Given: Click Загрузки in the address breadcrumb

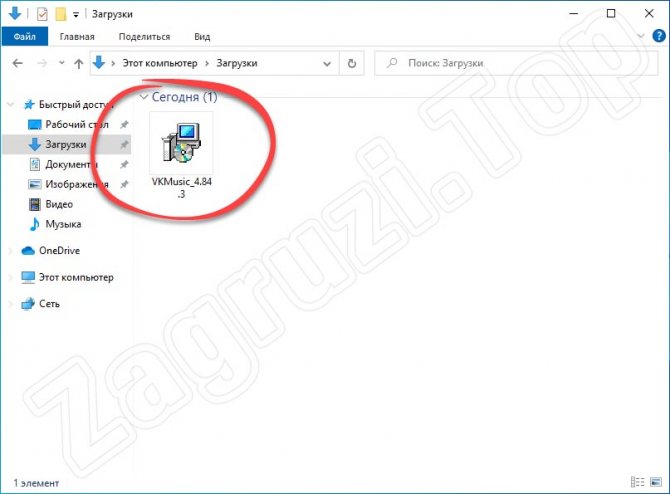Looking at the screenshot, I should [237, 63].
